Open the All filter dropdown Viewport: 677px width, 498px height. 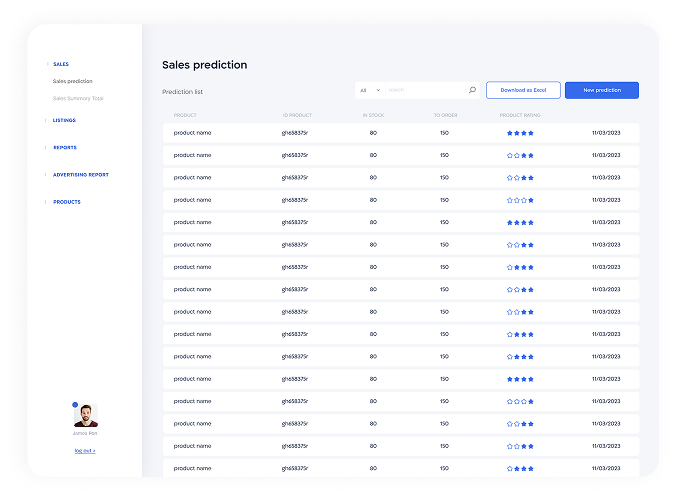click(370, 90)
